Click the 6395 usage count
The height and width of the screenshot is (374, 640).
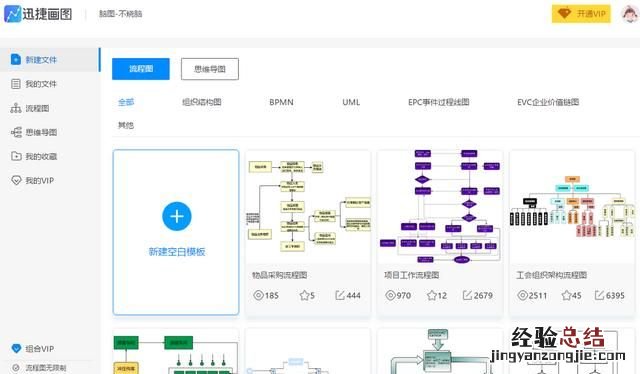(x=615, y=295)
